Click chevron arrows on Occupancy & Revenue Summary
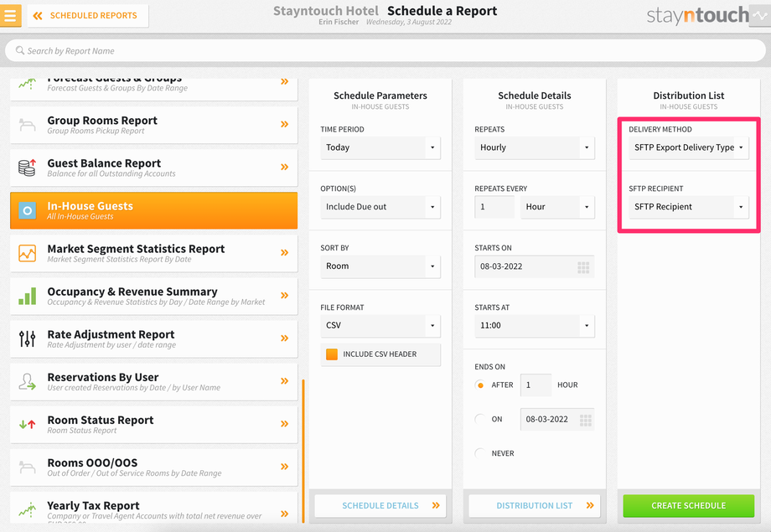 point(284,296)
